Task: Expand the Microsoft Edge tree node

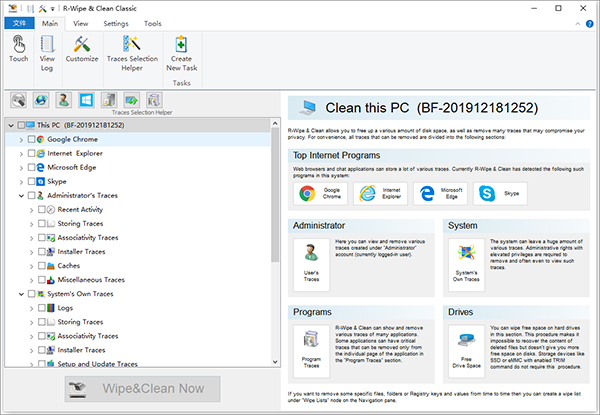Action: coord(21,168)
